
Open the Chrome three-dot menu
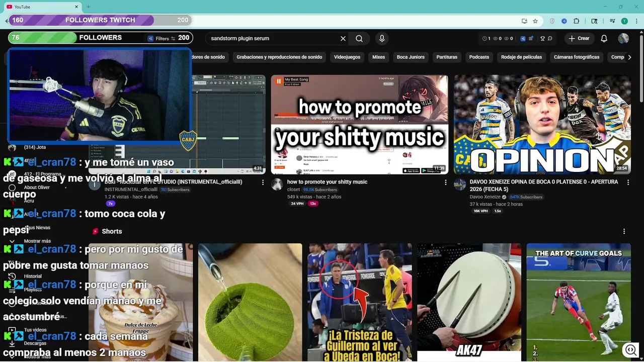pos(635,21)
